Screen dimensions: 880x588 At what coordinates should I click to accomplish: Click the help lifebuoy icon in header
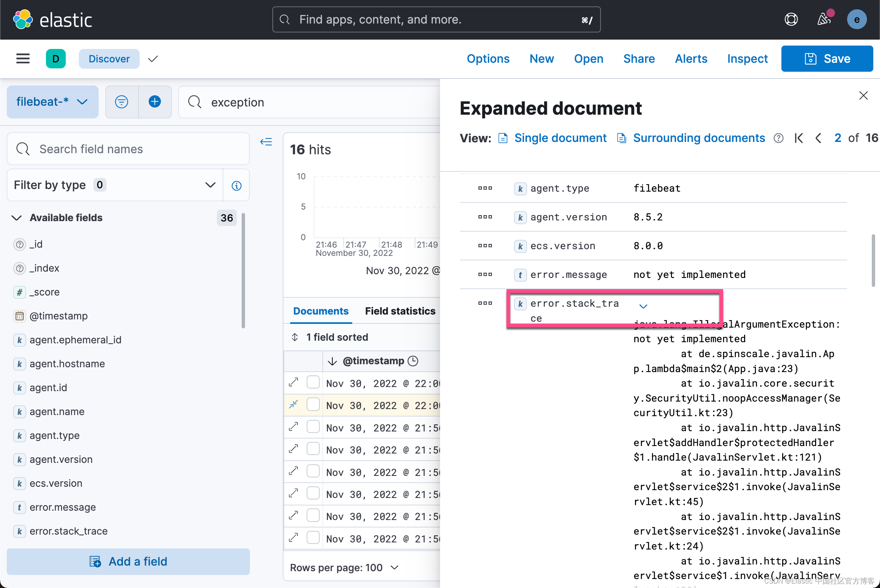(x=791, y=19)
